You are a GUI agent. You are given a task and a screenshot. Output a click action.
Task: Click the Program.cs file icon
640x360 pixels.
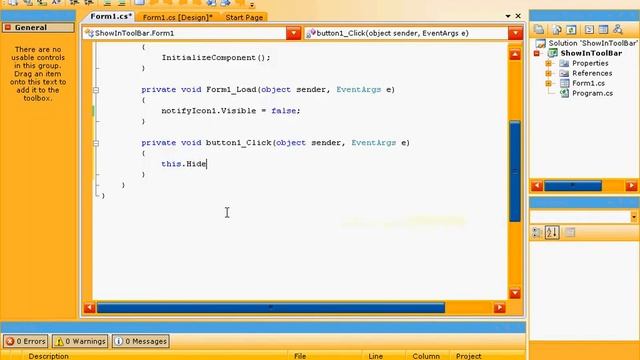[564, 93]
